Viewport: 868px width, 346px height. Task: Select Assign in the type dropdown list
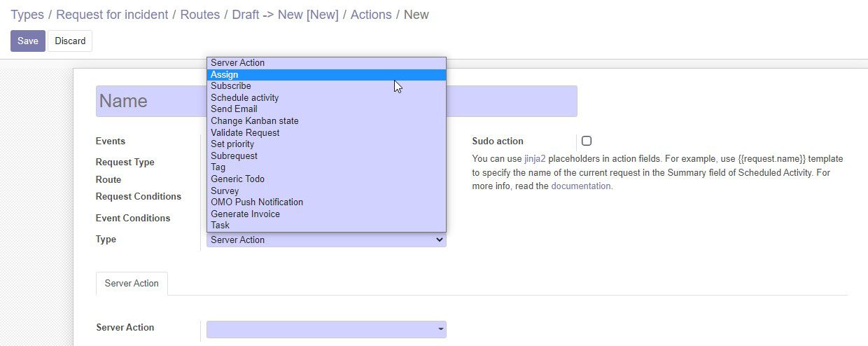coord(326,74)
